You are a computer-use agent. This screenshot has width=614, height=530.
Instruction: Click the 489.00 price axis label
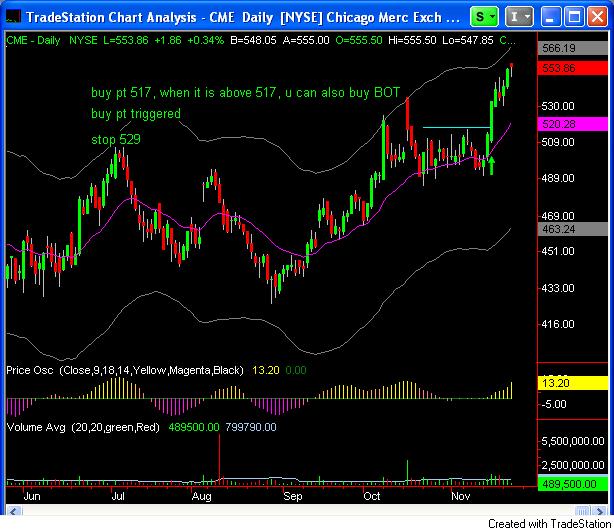(x=558, y=178)
